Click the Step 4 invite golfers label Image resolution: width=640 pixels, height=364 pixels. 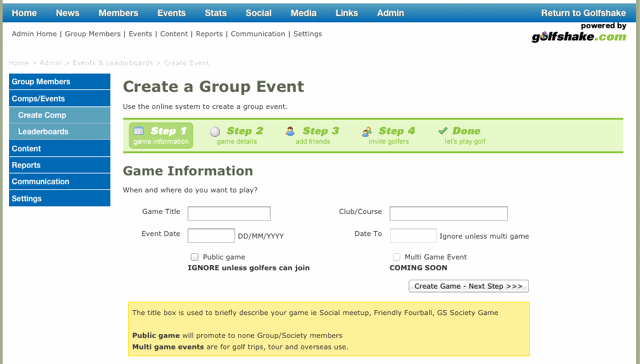click(389, 142)
